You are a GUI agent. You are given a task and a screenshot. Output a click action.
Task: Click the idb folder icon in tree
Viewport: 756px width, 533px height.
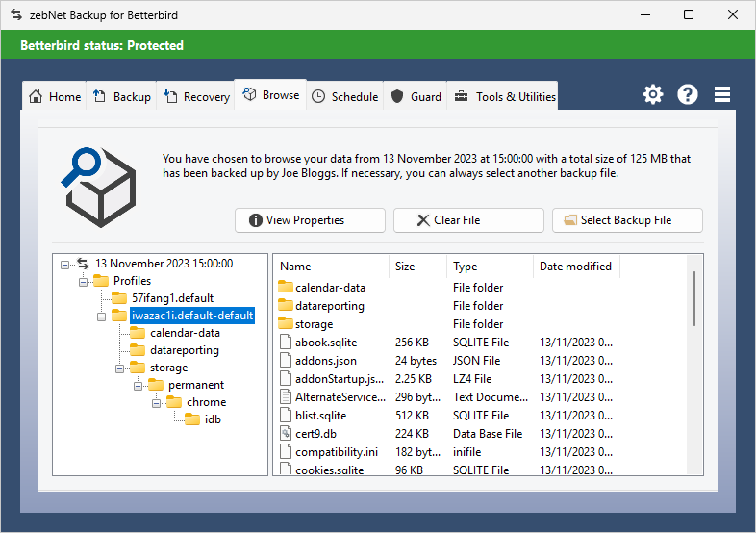point(192,419)
